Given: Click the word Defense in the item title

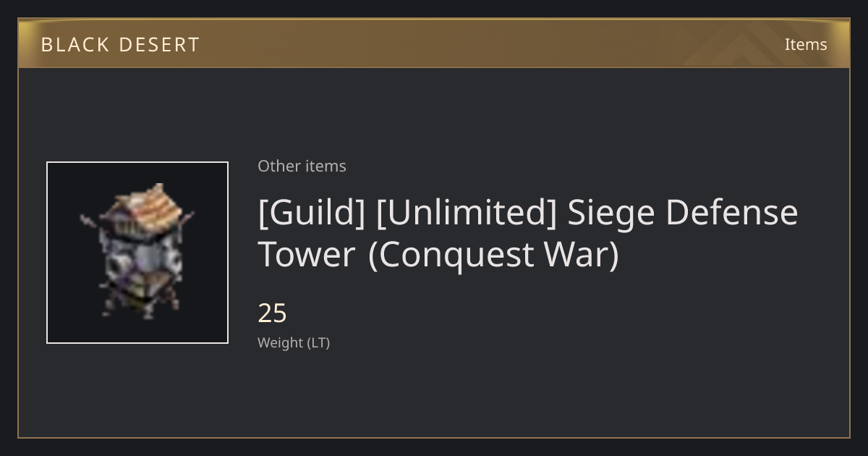Looking at the screenshot, I should point(732,212).
